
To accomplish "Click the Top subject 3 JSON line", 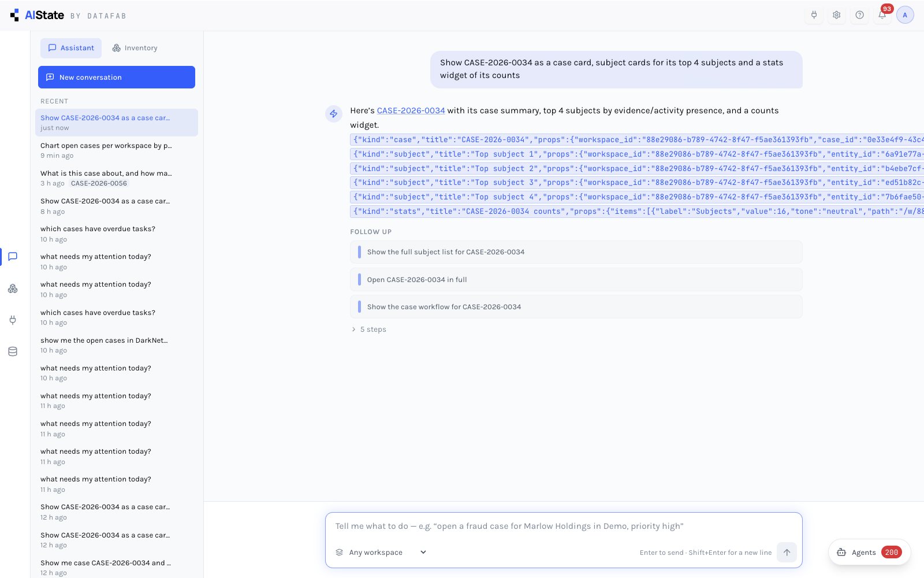I will [x=637, y=183].
